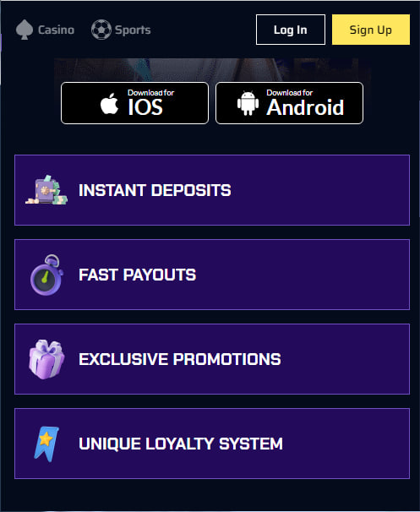This screenshot has height=512, width=420.
Task: Tap the Download for iOS button
Action: (x=134, y=103)
